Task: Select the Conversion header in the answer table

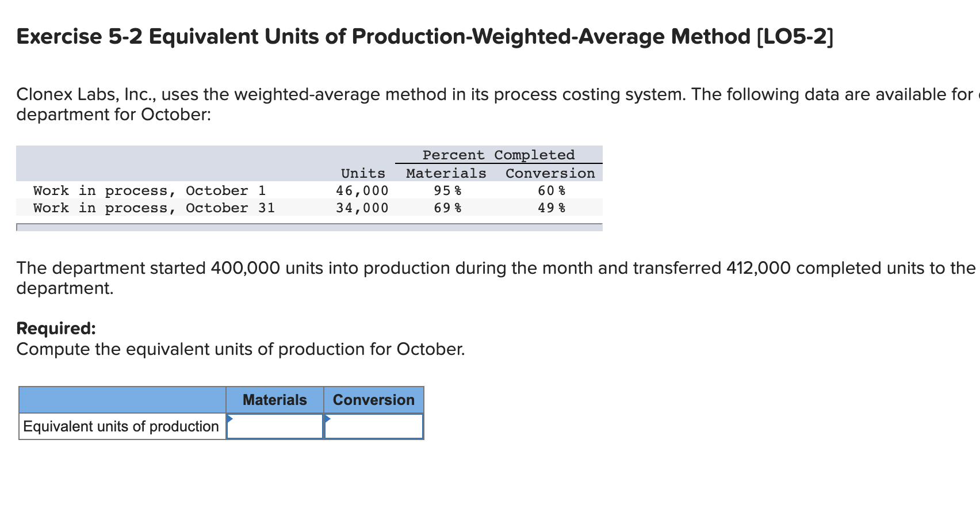Action: tap(374, 400)
